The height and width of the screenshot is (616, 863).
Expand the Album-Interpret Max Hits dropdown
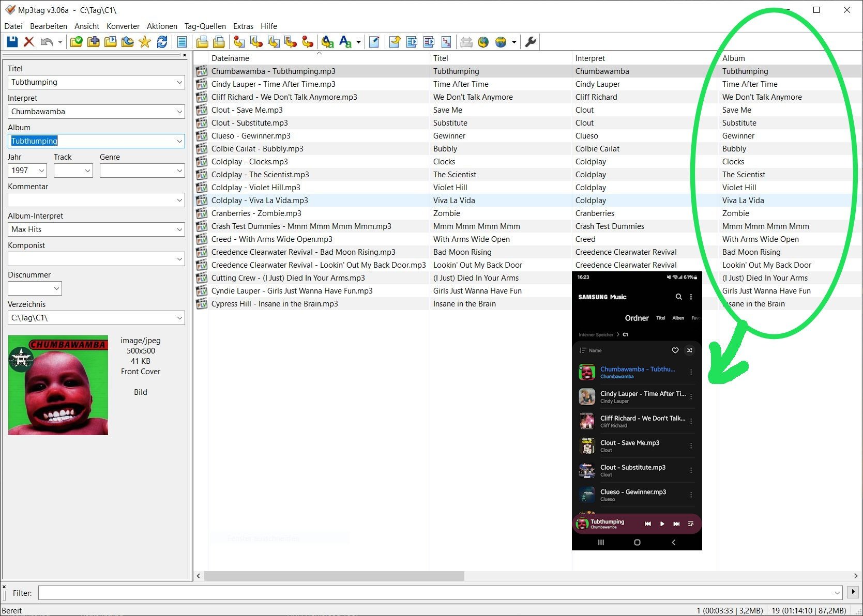[179, 229]
